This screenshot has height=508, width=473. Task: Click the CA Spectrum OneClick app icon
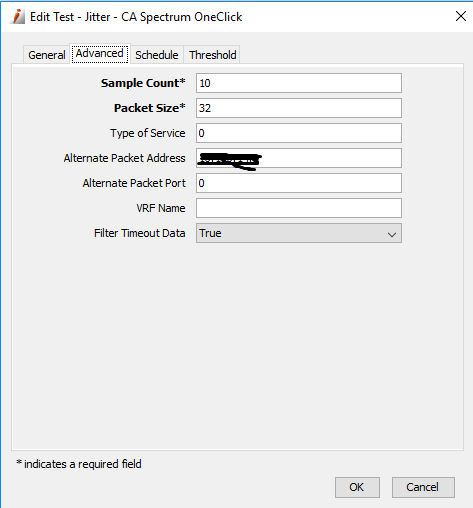tap(18, 16)
